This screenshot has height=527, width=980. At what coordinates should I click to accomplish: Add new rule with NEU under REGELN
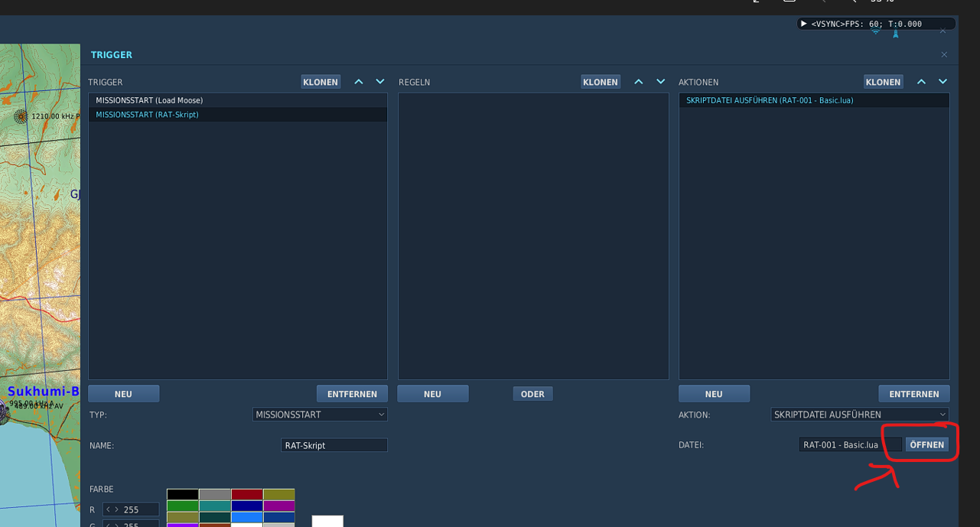pos(433,394)
